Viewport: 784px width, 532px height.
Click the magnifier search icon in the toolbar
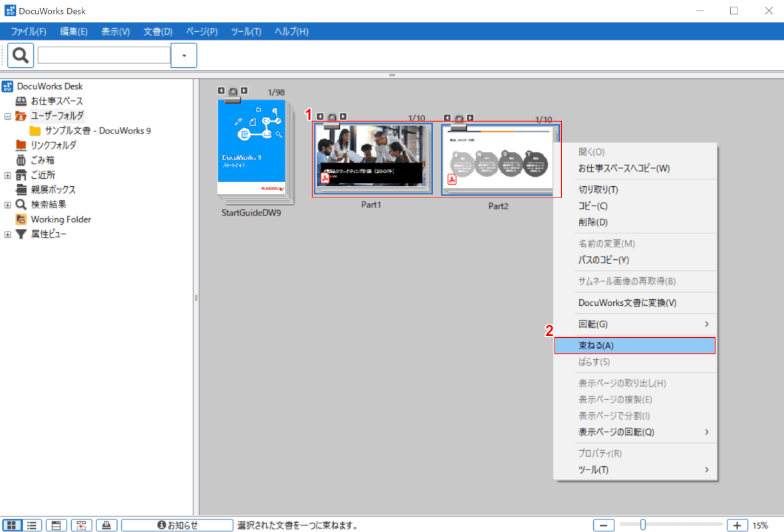coord(21,56)
